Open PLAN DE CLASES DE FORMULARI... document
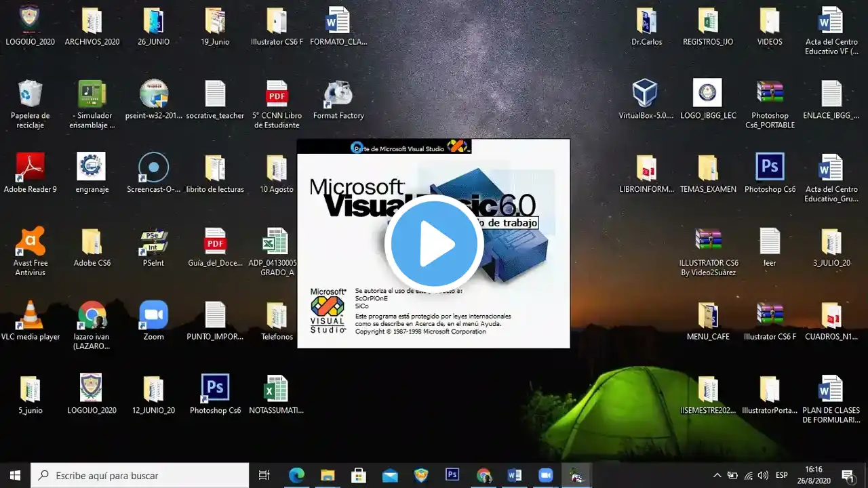This screenshot has width=868, height=488. [x=831, y=388]
